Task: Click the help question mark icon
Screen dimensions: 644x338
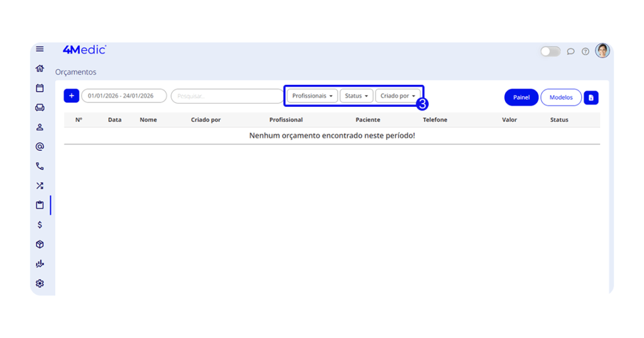Action: tap(586, 52)
